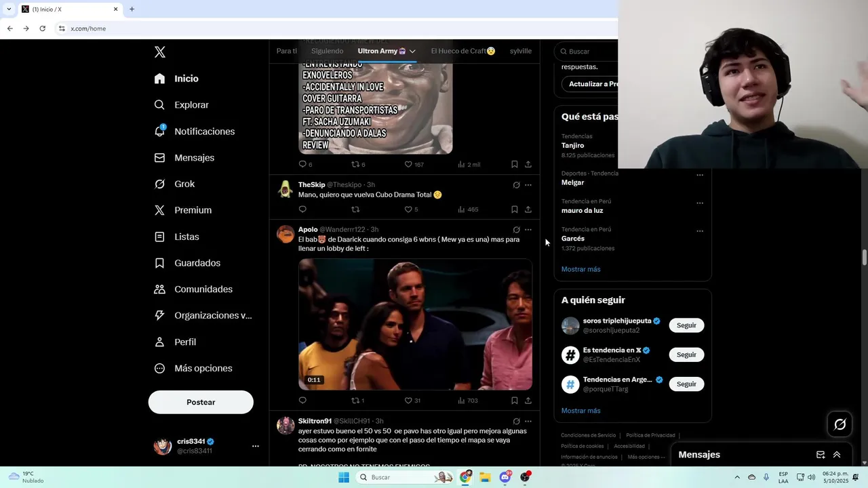868x488 pixels.
Task: Open Grok explain icon on Skiltron91 post
Action: coord(516,422)
